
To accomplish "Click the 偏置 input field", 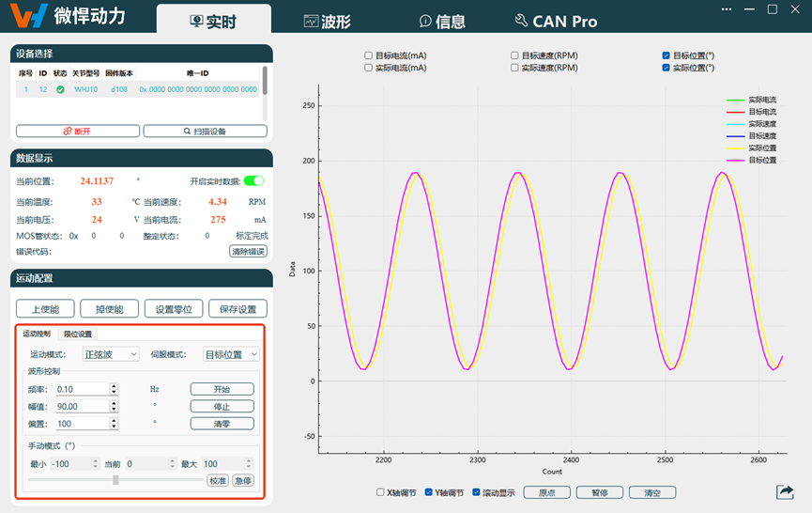I will 82,424.
